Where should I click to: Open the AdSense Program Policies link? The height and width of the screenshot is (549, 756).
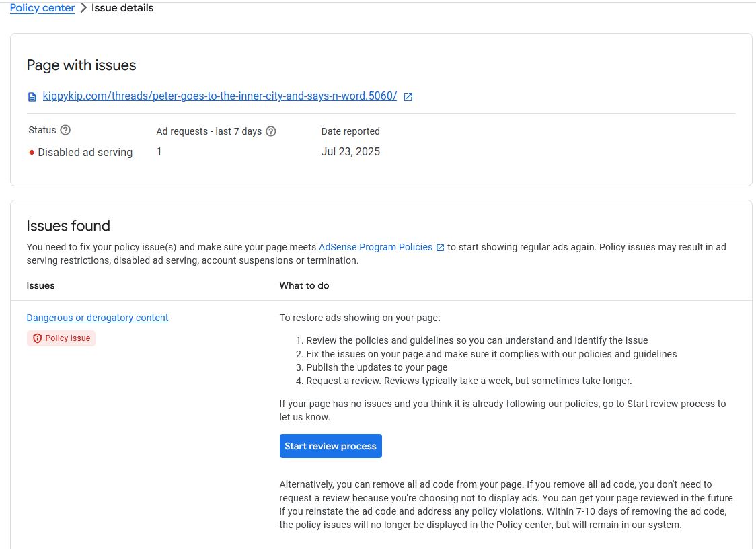[x=375, y=247]
